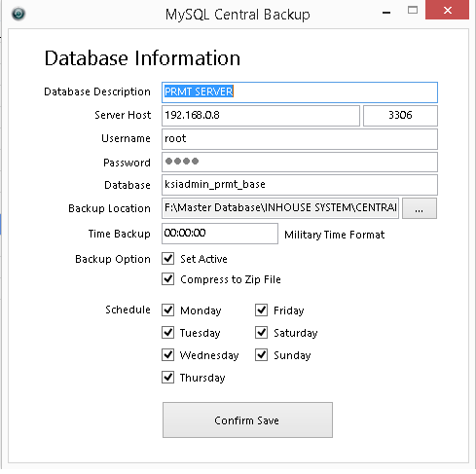This screenshot has width=476, height=474.
Task: Uncheck Thursday in the schedule
Action: click(168, 377)
